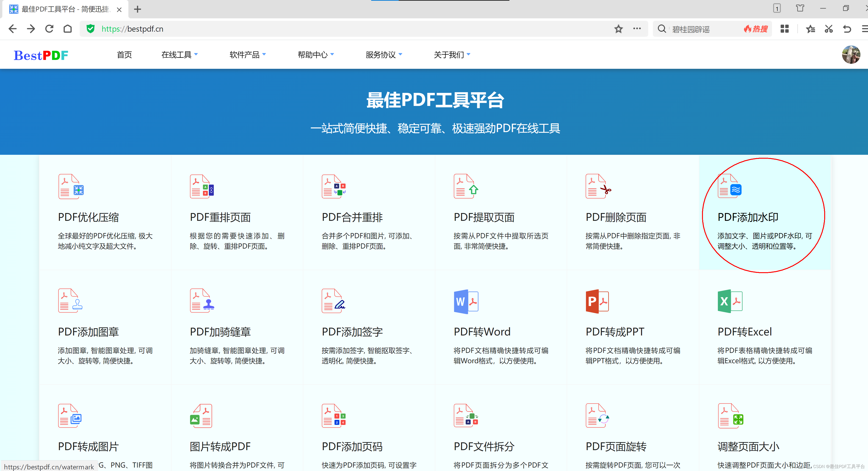Open the PDF提取页面 extract icon
868x471 pixels.
coord(466,186)
